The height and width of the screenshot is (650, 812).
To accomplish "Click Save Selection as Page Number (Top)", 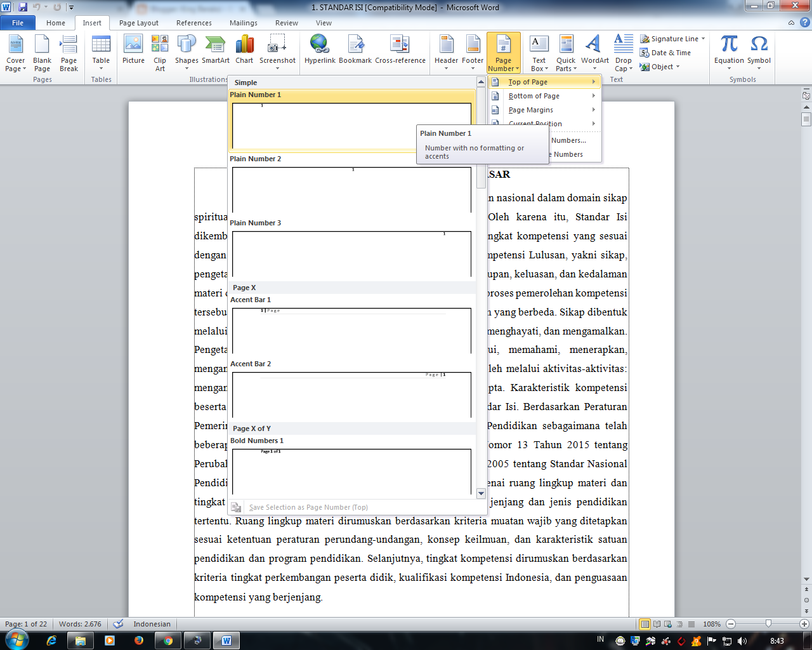I will (311, 507).
